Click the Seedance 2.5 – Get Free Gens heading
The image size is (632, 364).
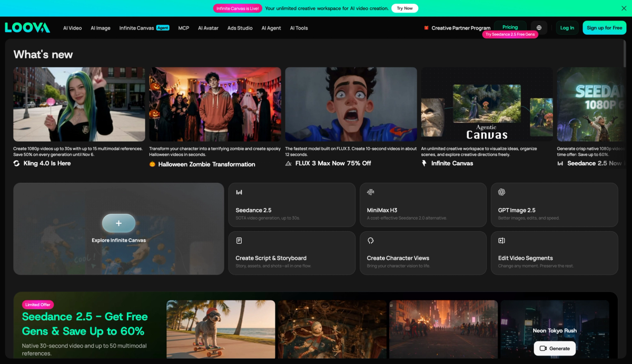coord(85,324)
